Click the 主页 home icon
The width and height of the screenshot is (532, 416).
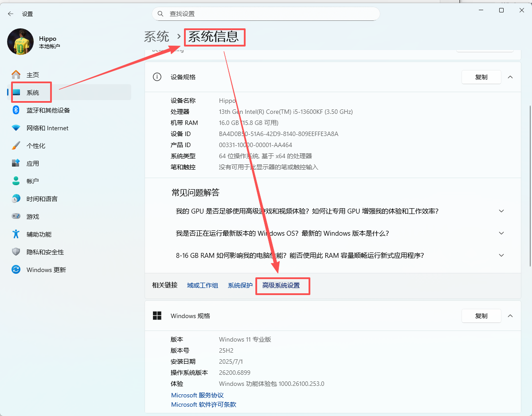pos(16,75)
